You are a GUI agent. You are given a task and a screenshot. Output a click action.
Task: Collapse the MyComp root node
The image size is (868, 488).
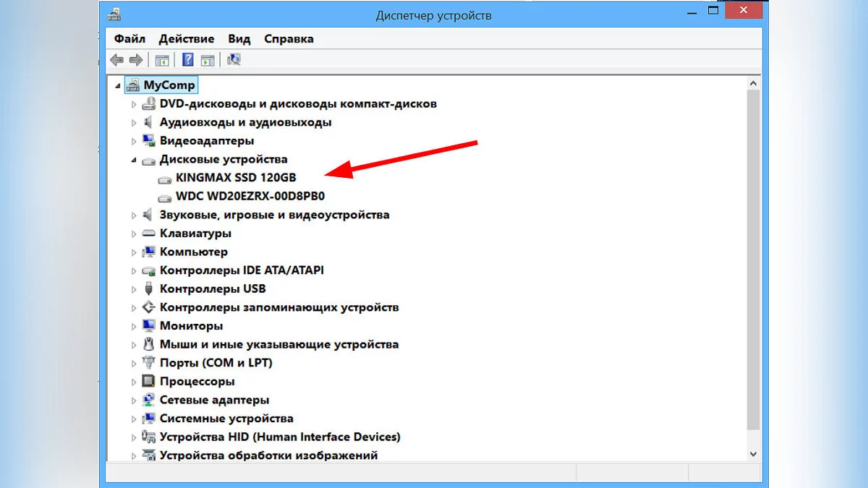[x=118, y=85]
